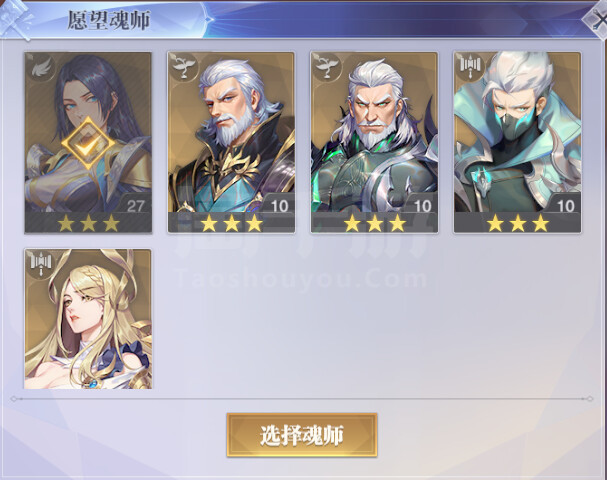Click the level 10 badge on the blue-robed man's card
The width and height of the screenshot is (607, 480).
[279, 205]
